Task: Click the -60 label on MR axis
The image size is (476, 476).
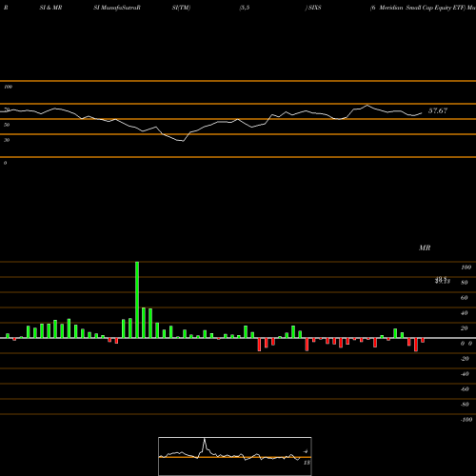Action: coord(465,389)
